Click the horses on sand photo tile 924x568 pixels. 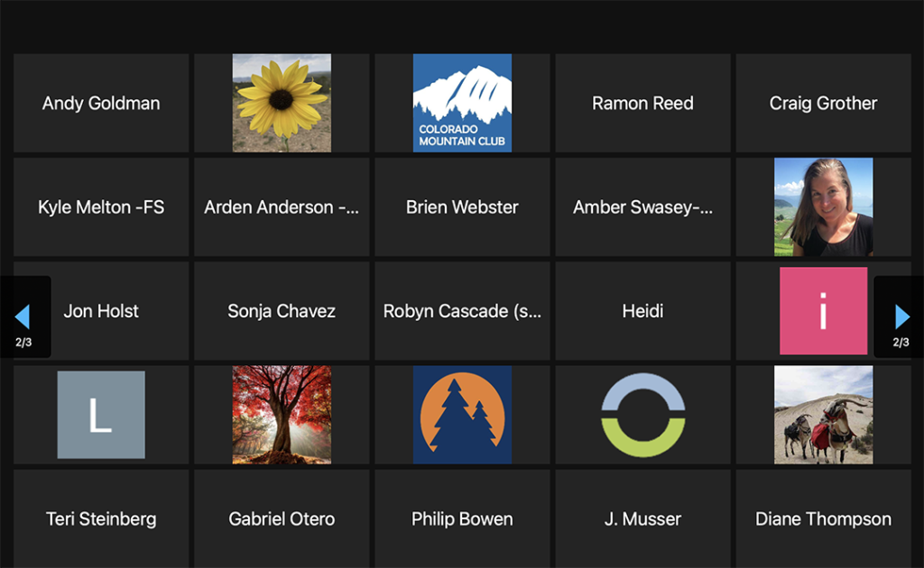tap(823, 415)
